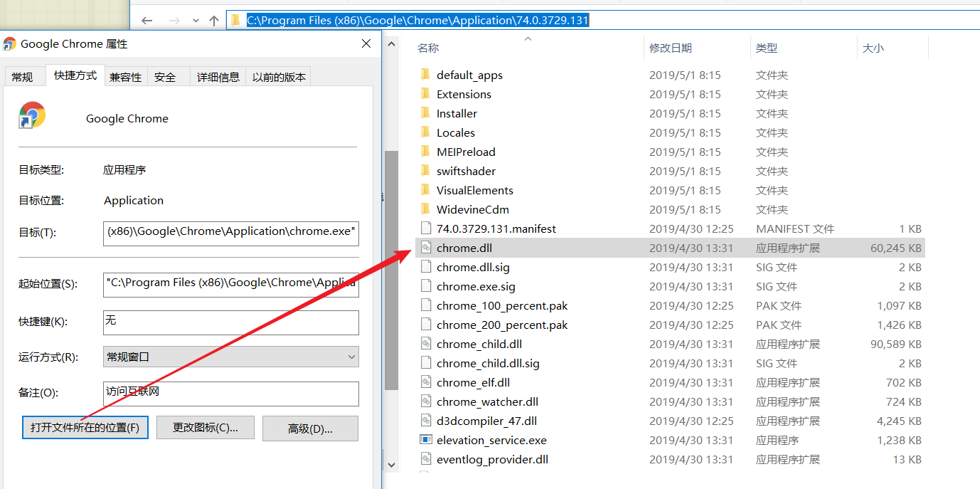
Task: Open the recent locations dropdown arrow
Action: click(196, 21)
